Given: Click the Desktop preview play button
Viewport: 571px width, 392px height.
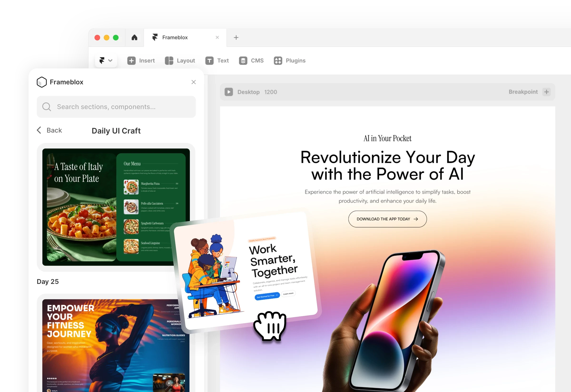Looking at the screenshot, I should (228, 92).
